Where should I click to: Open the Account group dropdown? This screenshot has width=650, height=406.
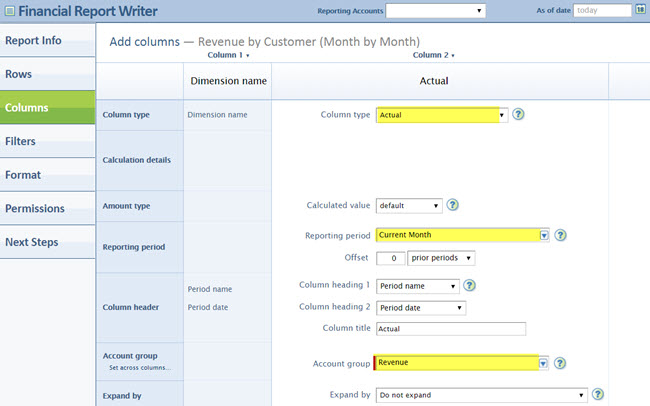[544, 363]
